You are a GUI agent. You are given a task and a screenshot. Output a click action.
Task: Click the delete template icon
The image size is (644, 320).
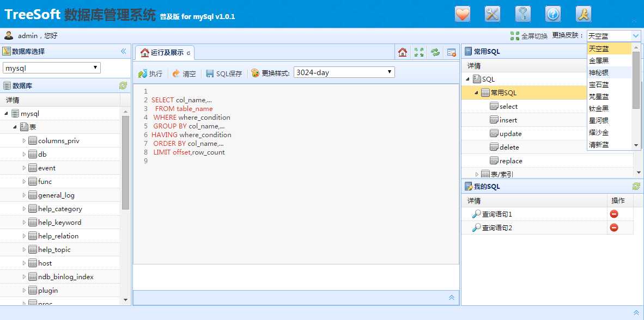click(494, 147)
